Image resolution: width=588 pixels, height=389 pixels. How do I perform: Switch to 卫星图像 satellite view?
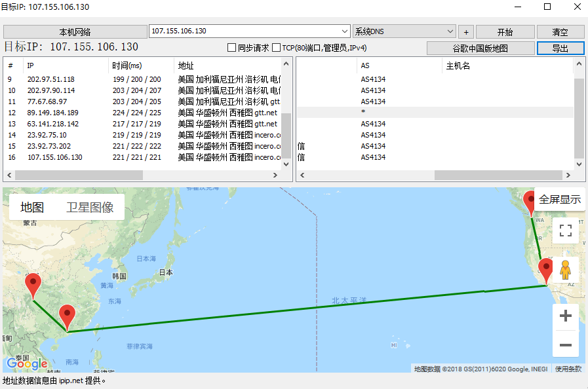coord(90,207)
